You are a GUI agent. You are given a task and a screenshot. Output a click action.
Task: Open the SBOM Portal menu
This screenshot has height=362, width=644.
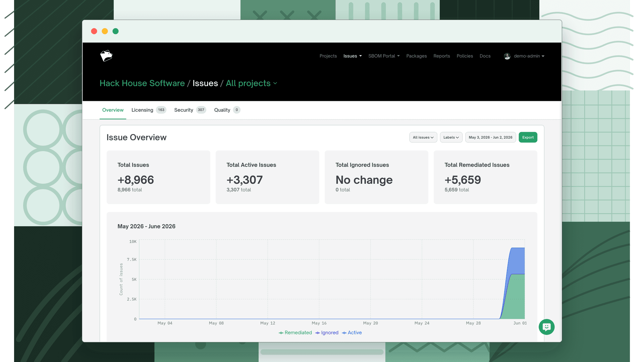click(384, 56)
